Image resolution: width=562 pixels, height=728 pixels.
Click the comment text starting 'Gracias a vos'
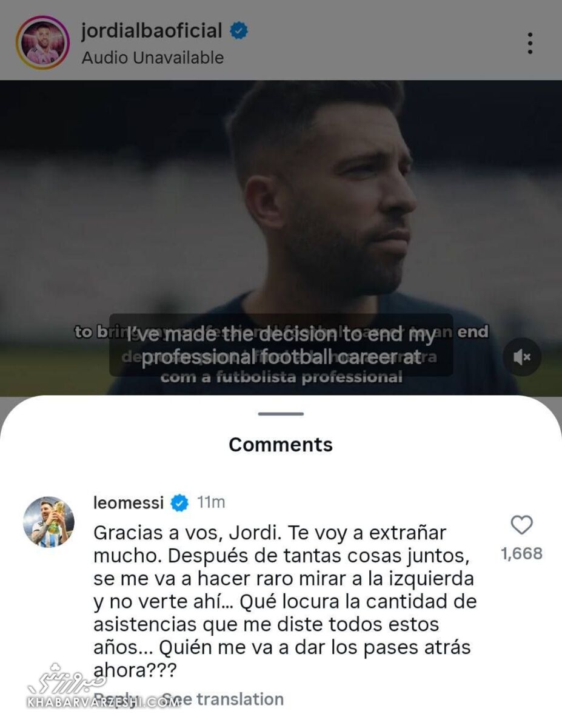282,601
